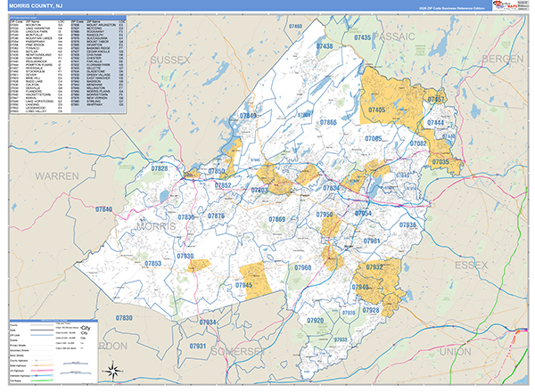Click the compass rose icon

[114, 371]
